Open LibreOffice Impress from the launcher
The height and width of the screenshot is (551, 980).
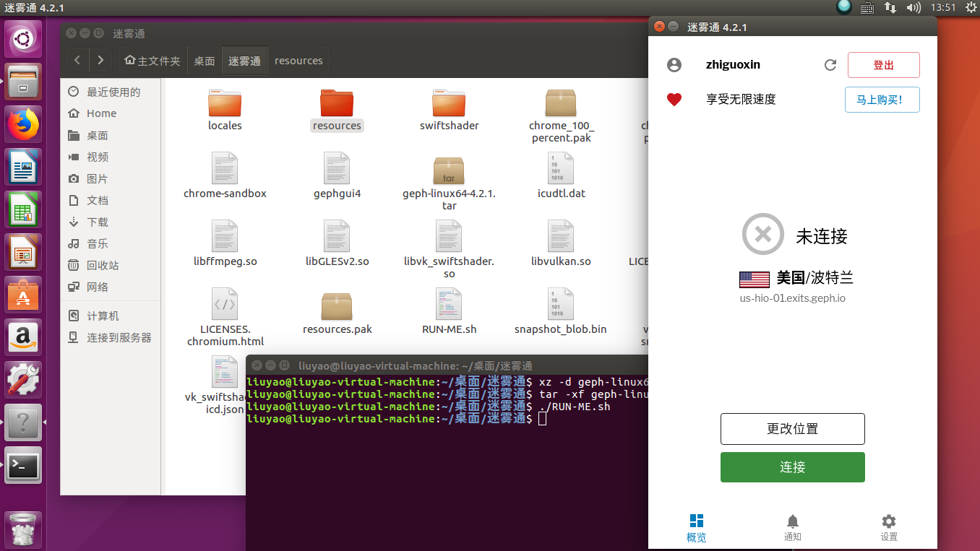click(x=24, y=252)
